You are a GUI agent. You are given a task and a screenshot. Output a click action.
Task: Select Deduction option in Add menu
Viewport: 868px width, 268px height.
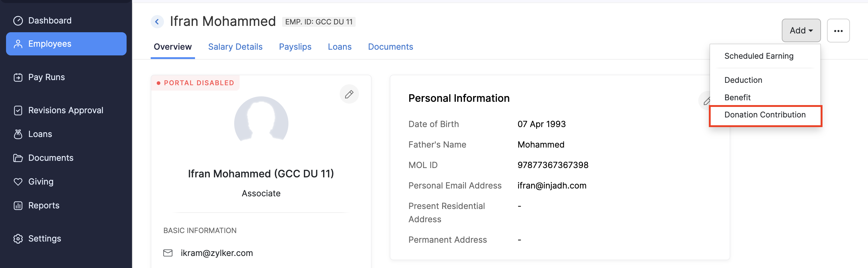743,80
